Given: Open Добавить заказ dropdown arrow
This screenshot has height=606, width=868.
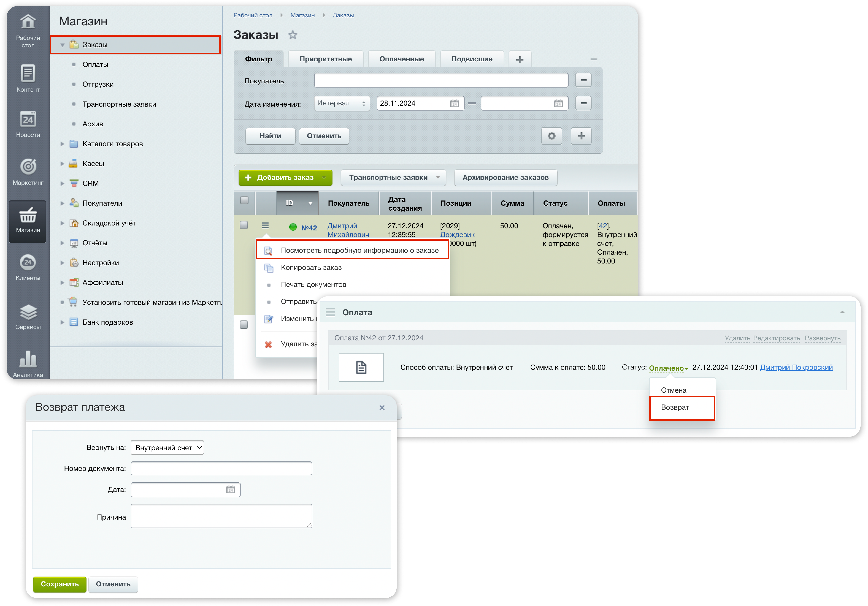Looking at the screenshot, I should point(324,178).
